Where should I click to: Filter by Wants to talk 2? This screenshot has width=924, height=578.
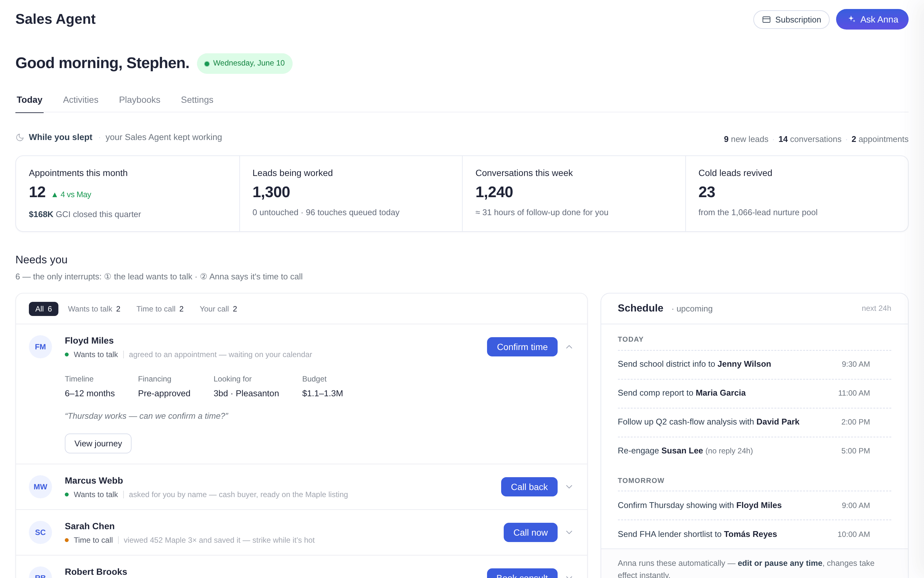94,309
